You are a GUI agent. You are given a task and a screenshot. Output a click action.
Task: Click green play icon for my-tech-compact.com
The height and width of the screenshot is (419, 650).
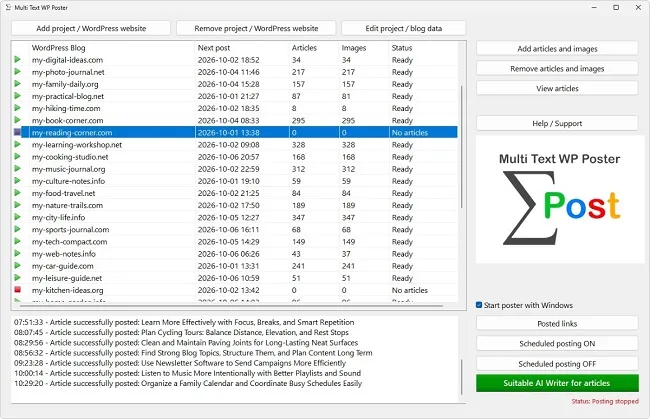point(17,241)
